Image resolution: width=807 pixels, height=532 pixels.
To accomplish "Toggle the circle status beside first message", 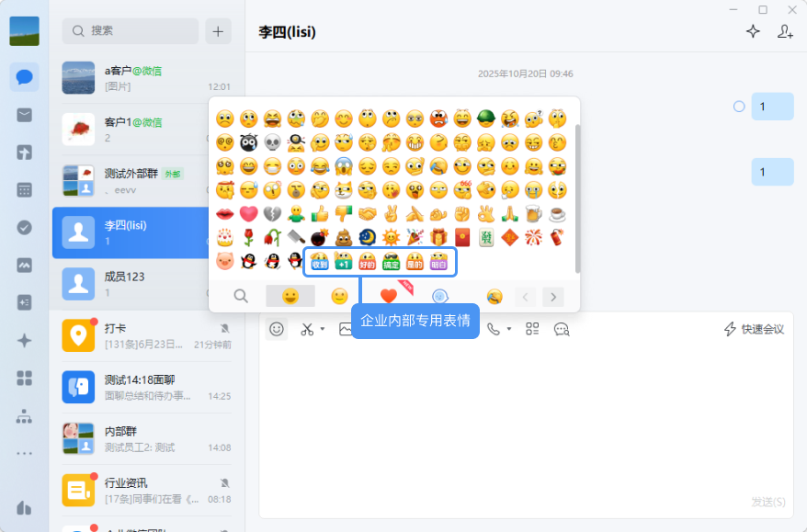I will point(739,107).
